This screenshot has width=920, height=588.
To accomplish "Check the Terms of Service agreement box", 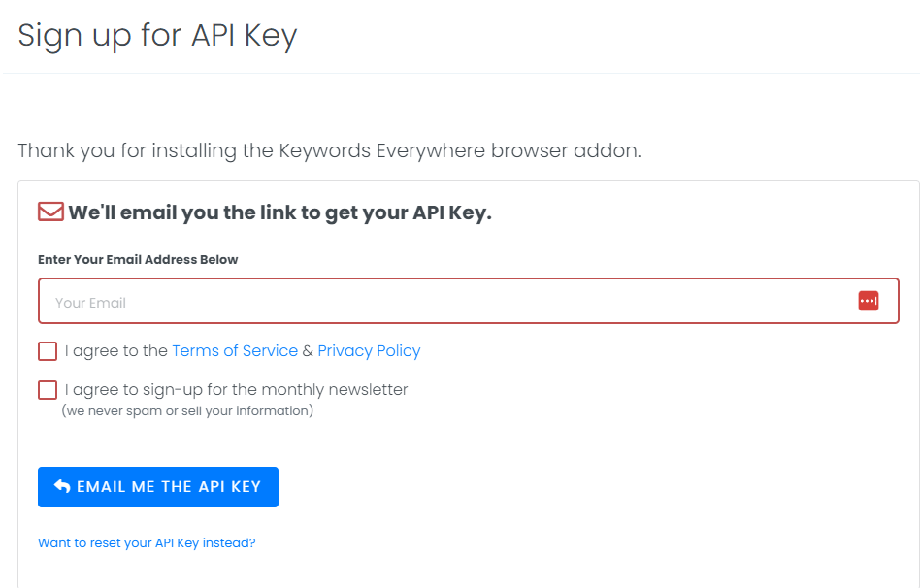I will pyautogui.click(x=48, y=351).
